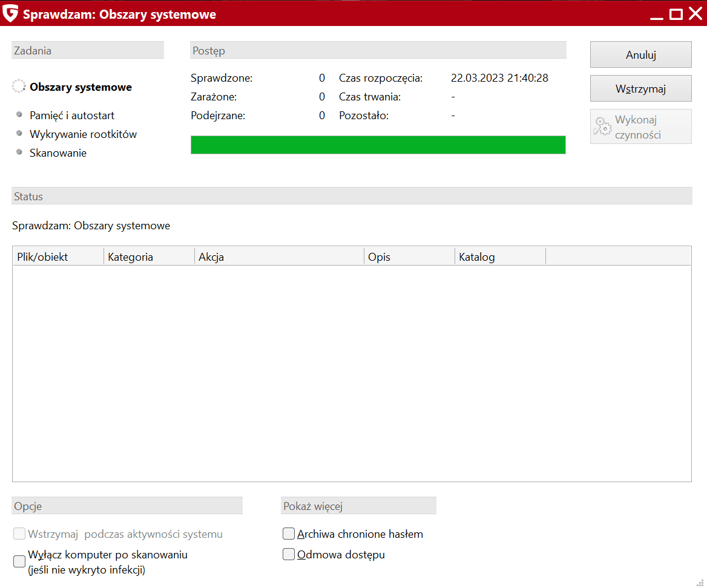Click the gears icon on Wykonaj czynności
The height and width of the screenshot is (588, 707).
point(603,126)
